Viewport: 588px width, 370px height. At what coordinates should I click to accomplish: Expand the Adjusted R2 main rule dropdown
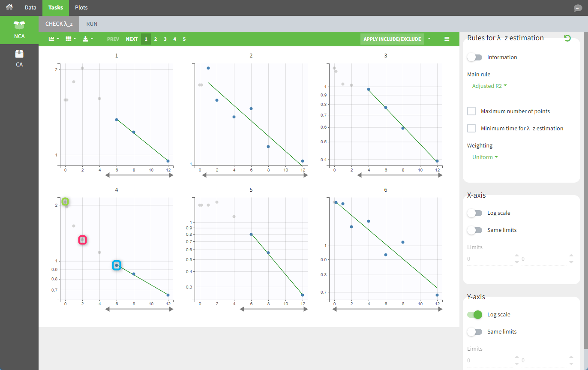[x=489, y=86]
